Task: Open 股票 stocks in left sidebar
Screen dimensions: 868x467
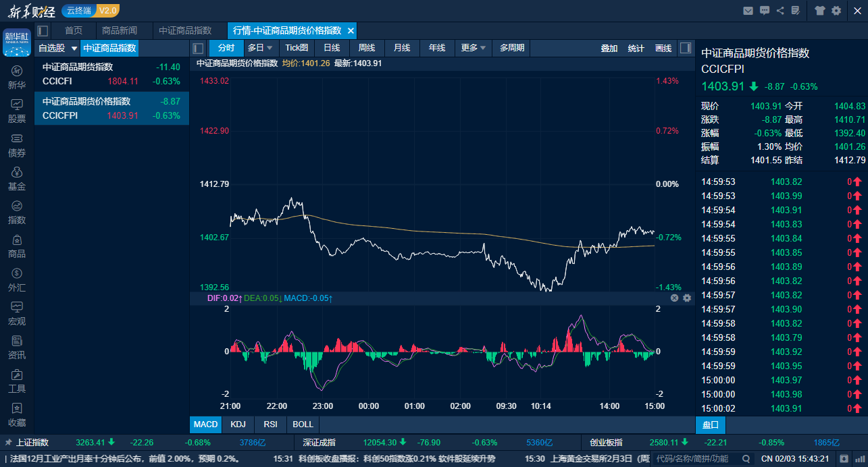Action: coord(17,111)
